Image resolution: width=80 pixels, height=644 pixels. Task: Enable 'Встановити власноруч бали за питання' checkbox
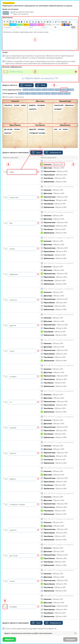click(12, 12)
